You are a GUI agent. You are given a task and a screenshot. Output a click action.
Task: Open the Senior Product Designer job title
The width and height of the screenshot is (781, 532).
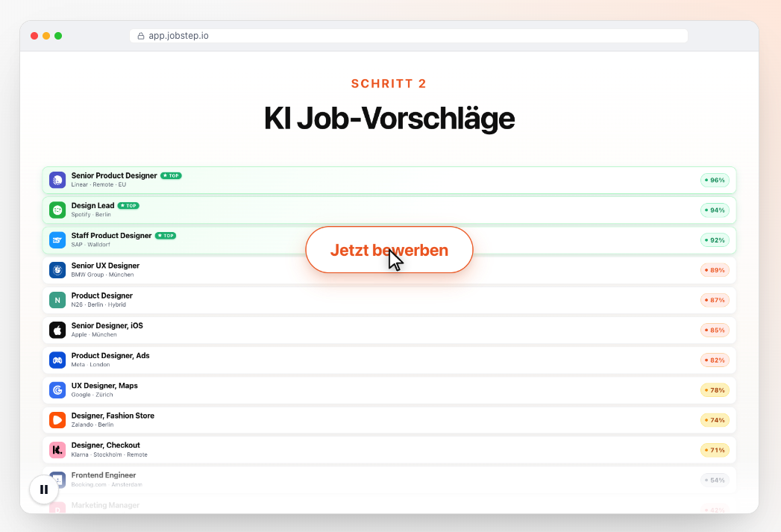(114, 175)
